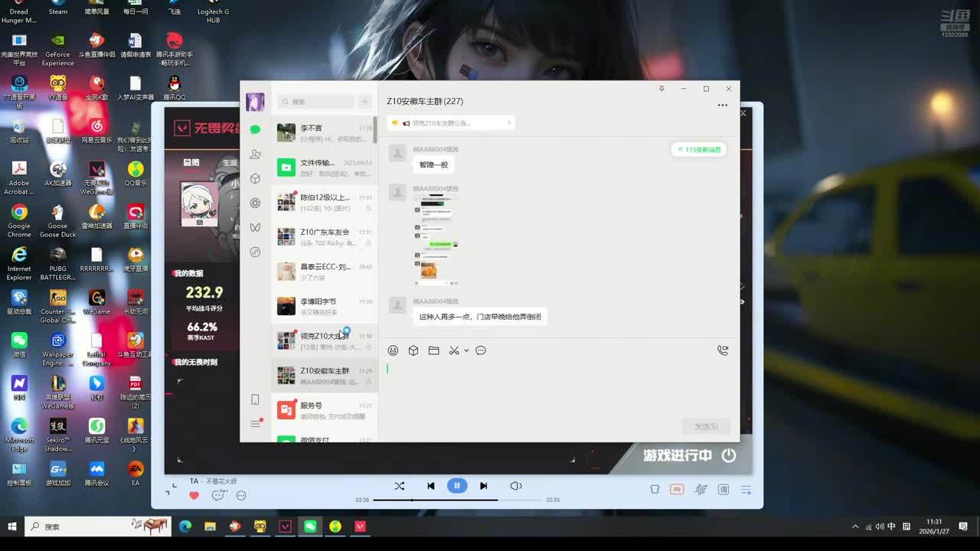The height and width of the screenshot is (551, 980).
Task: Jump to 115 new messages
Action: pos(698,150)
